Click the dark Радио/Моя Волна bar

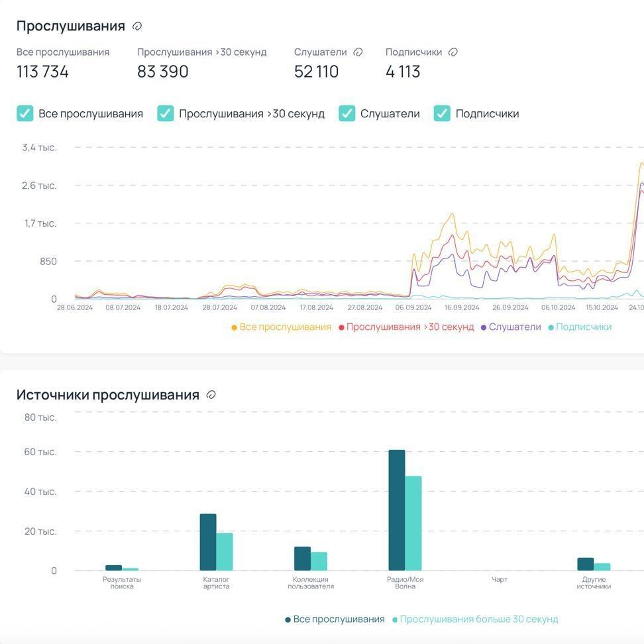[397, 510]
